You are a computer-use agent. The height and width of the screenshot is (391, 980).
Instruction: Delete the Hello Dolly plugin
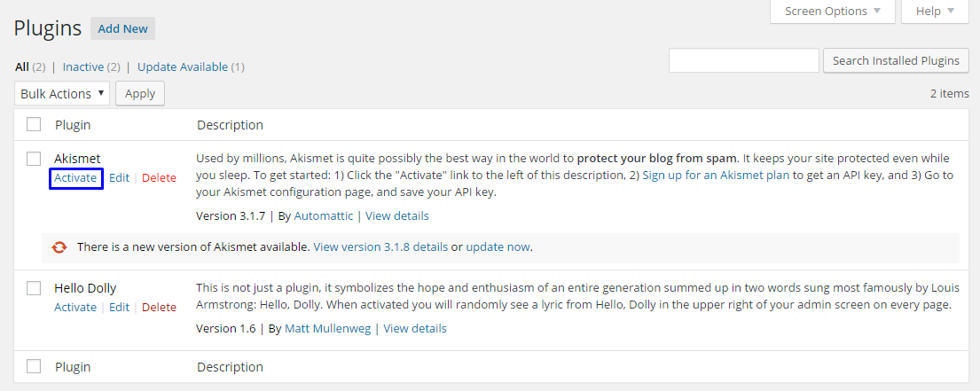click(x=159, y=307)
